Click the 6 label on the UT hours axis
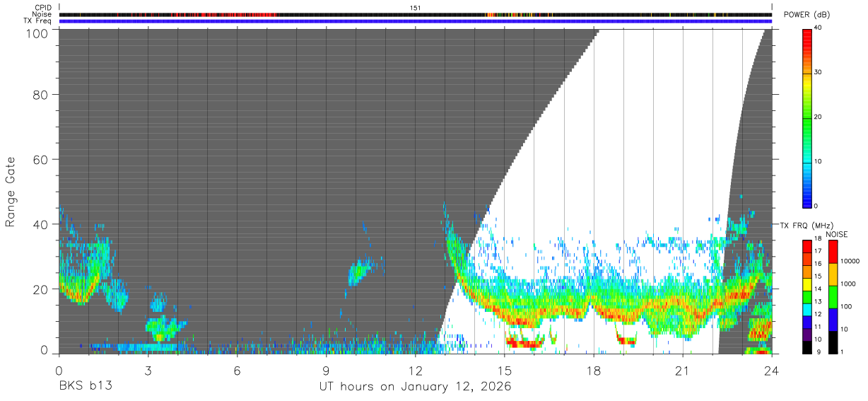The height and width of the screenshot is (401, 868). (237, 371)
